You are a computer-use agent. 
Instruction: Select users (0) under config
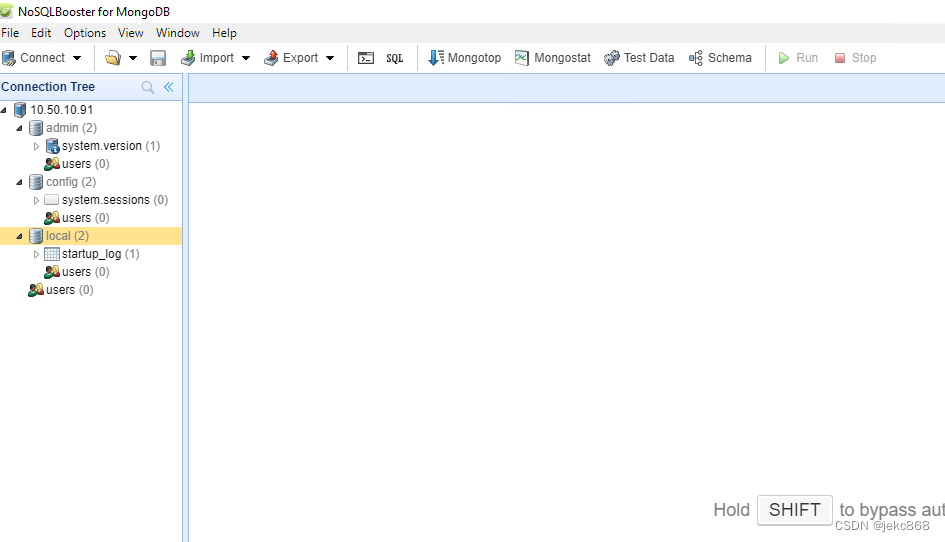click(x=91, y=218)
